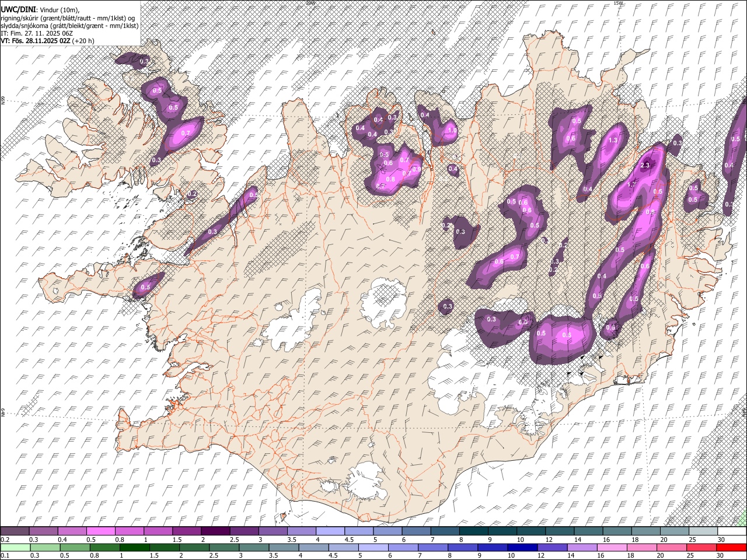Click the VT Fös. 28.11.2025 02Z line
This screenshot has height=560, width=747.
click(47, 41)
